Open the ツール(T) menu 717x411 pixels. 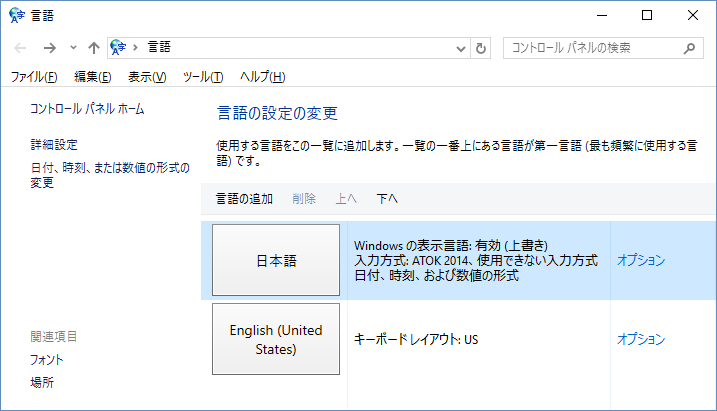(x=204, y=77)
